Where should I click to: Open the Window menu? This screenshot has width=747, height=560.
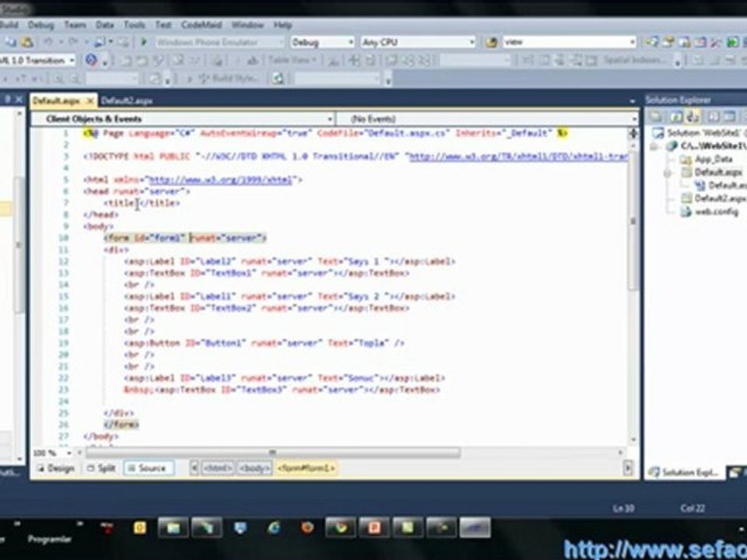247,25
